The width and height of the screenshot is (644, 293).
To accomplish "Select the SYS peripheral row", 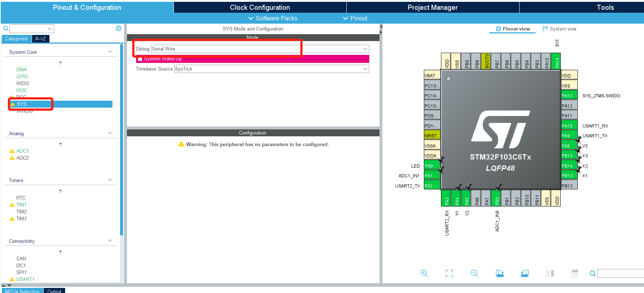I will (x=61, y=104).
